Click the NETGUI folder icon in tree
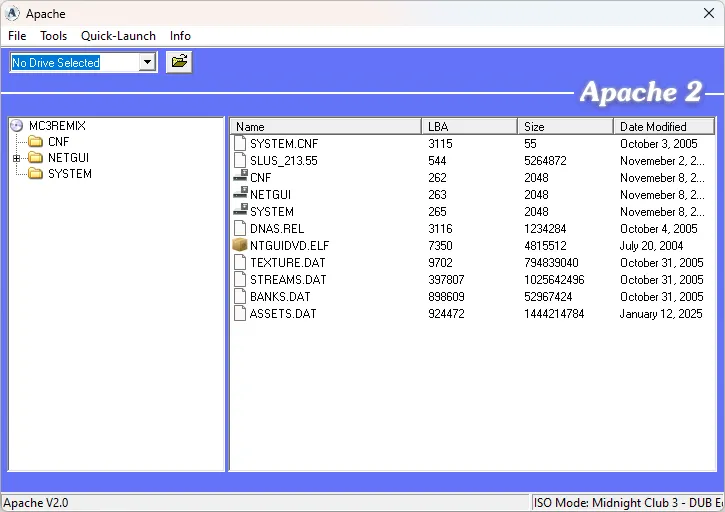 click(x=35, y=158)
